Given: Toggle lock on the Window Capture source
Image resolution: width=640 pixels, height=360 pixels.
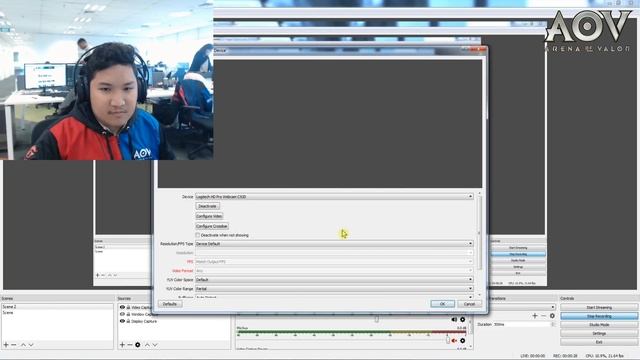Looking at the screenshot, I should [x=128, y=314].
